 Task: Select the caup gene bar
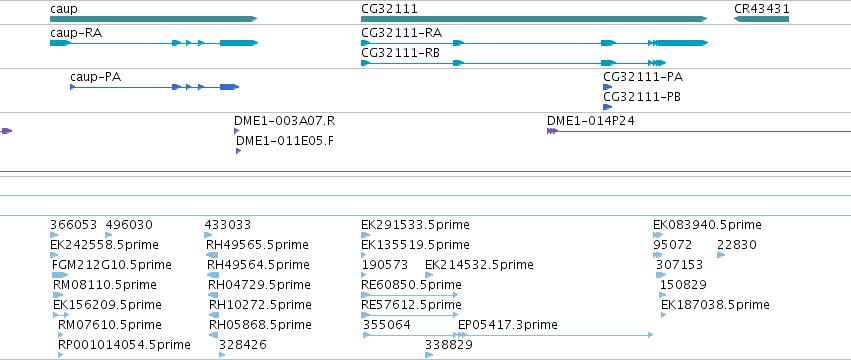pyautogui.click(x=153, y=19)
